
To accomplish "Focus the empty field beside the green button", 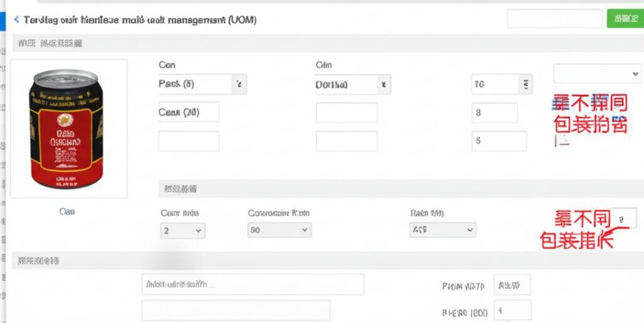I will pos(554,19).
